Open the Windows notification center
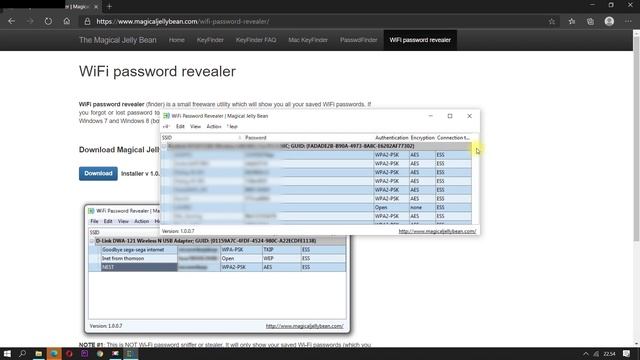640x360 pixels. coord(627,354)
